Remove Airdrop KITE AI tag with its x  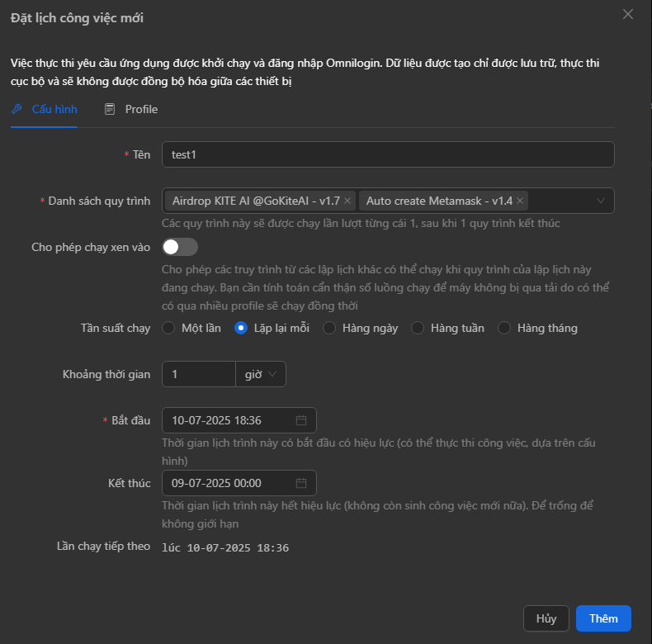tap(347, 201)
